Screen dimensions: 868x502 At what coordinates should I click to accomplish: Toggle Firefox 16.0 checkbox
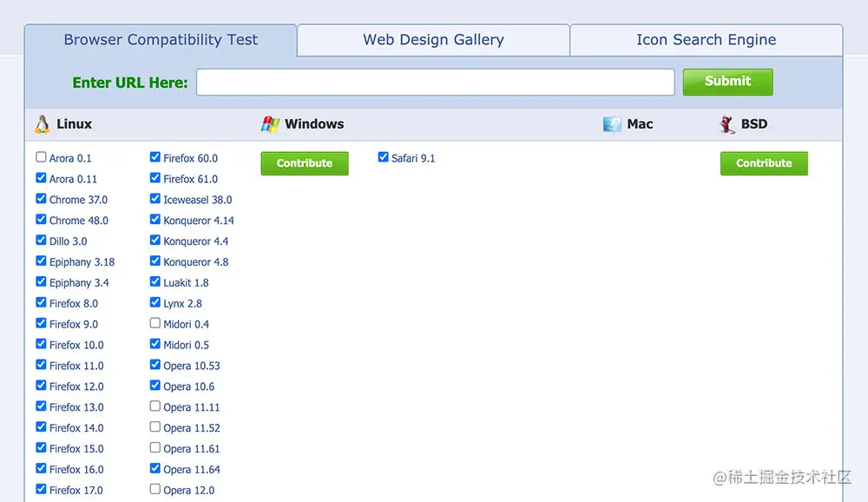41,469
